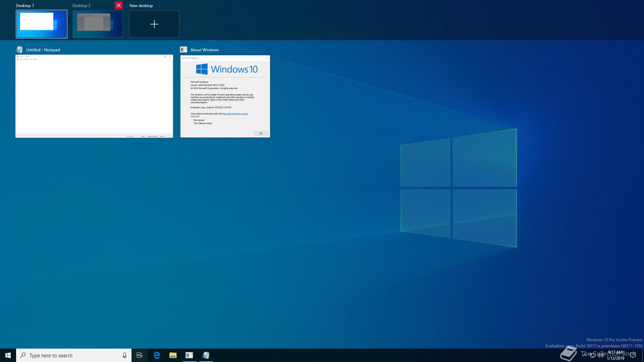Add a new virtual desktop
Screen dimensions: 644x362
click(154, 24)
